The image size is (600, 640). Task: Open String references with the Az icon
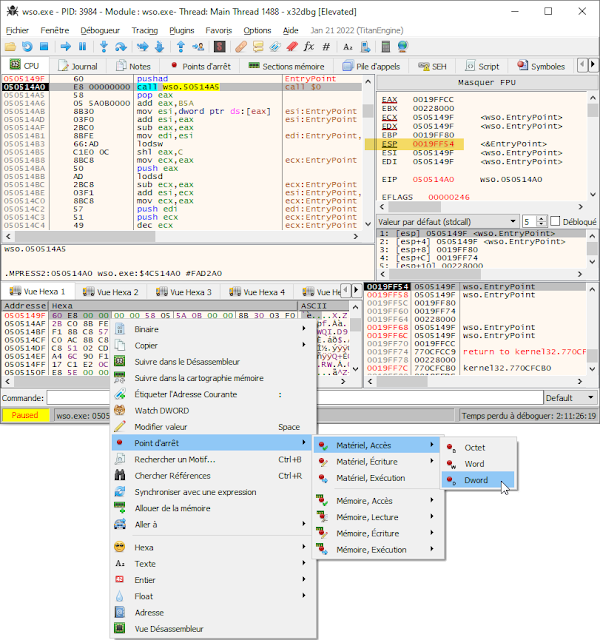[348, 47]
